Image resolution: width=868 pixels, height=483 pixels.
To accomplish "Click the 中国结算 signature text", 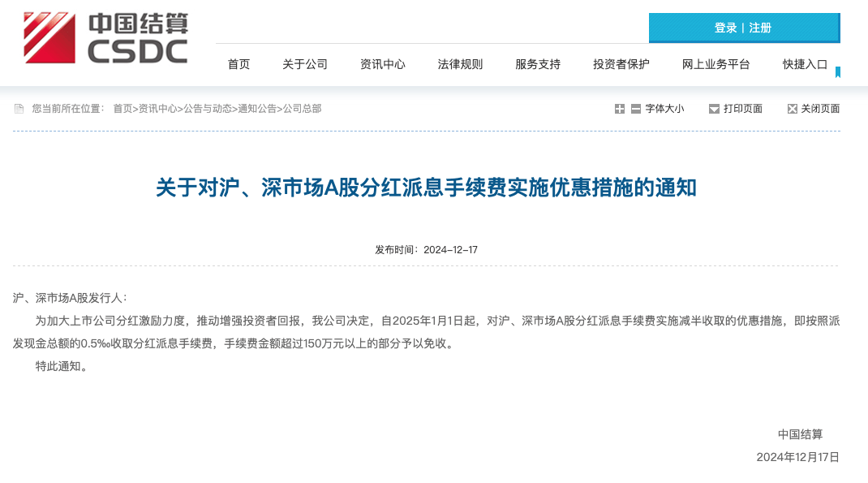I will tap(801, 434).
